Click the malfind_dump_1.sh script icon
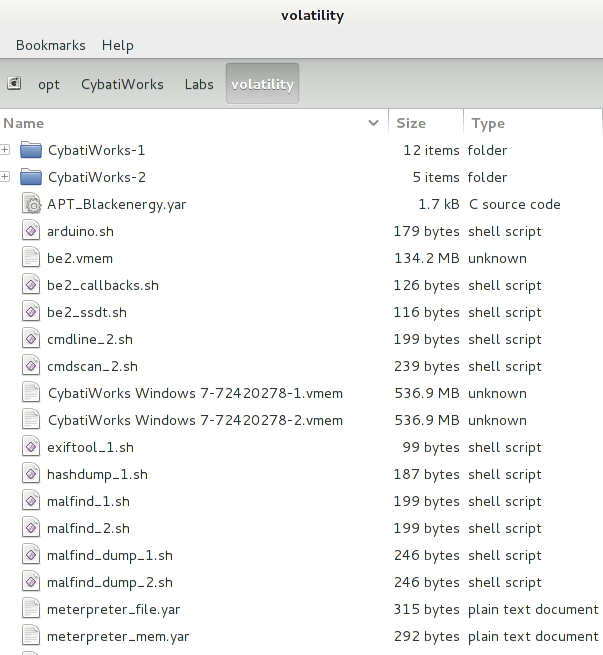 tap(31, 555)
